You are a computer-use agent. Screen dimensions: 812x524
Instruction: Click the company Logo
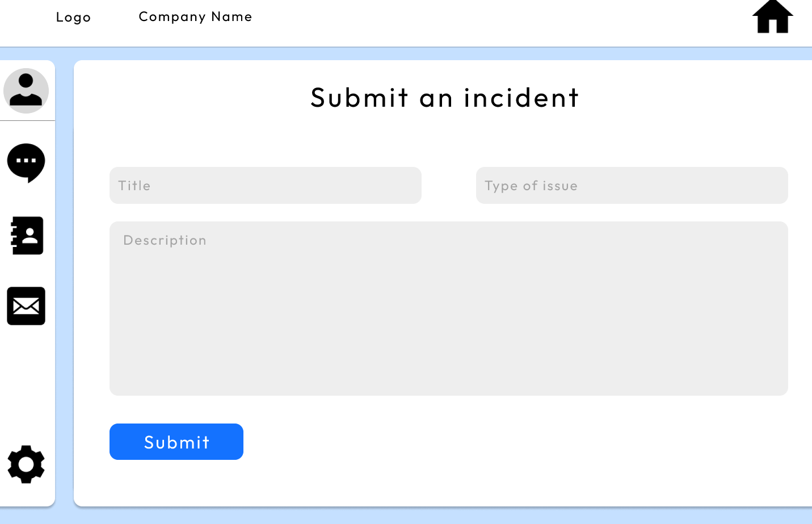click(73, 17)
